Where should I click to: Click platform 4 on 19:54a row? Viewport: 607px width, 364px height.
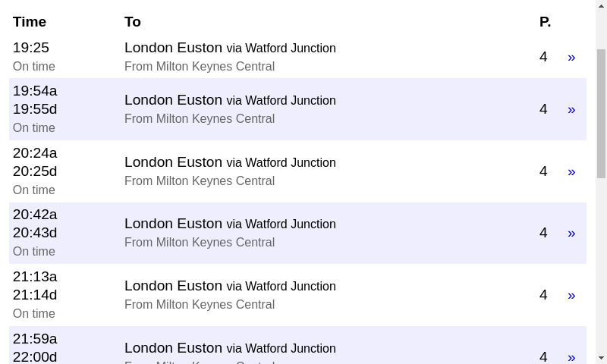point(543,109)
